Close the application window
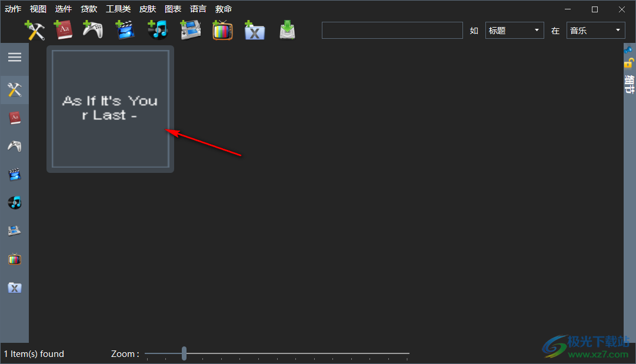 pyautogui.click(x=622, y=9)
